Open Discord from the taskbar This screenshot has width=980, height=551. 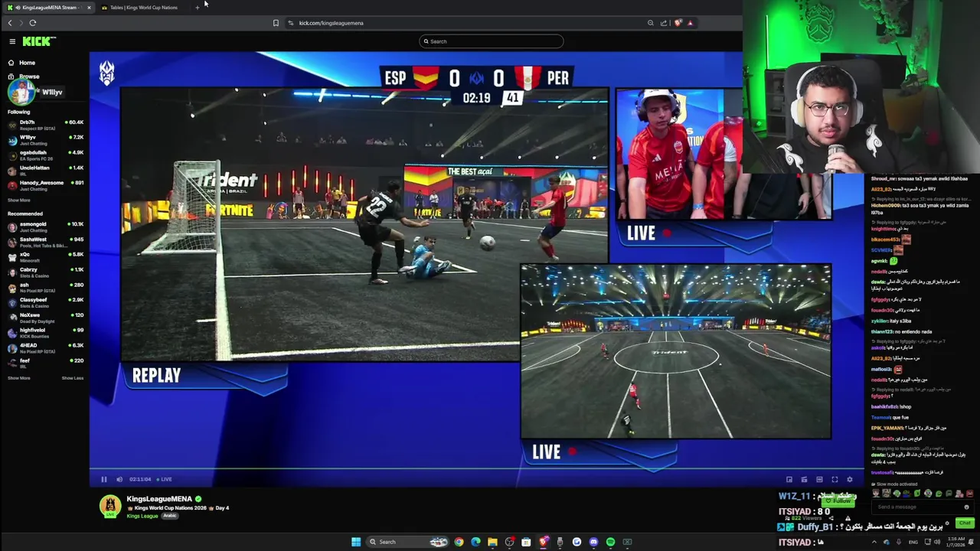pyautogui.click(x=593, y=542)
